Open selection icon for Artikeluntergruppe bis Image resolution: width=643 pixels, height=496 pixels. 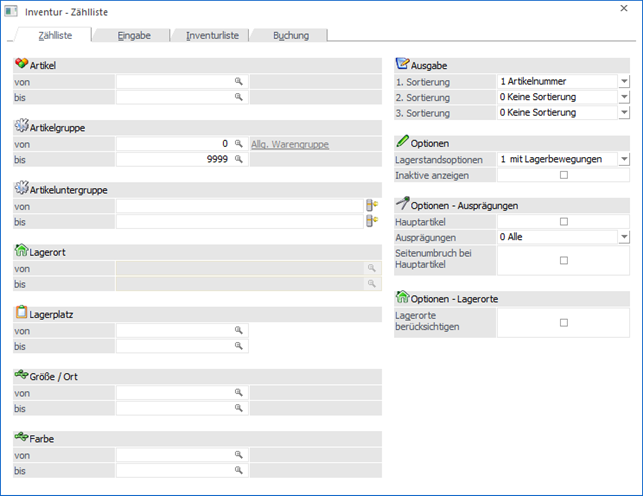click(372, 222)
